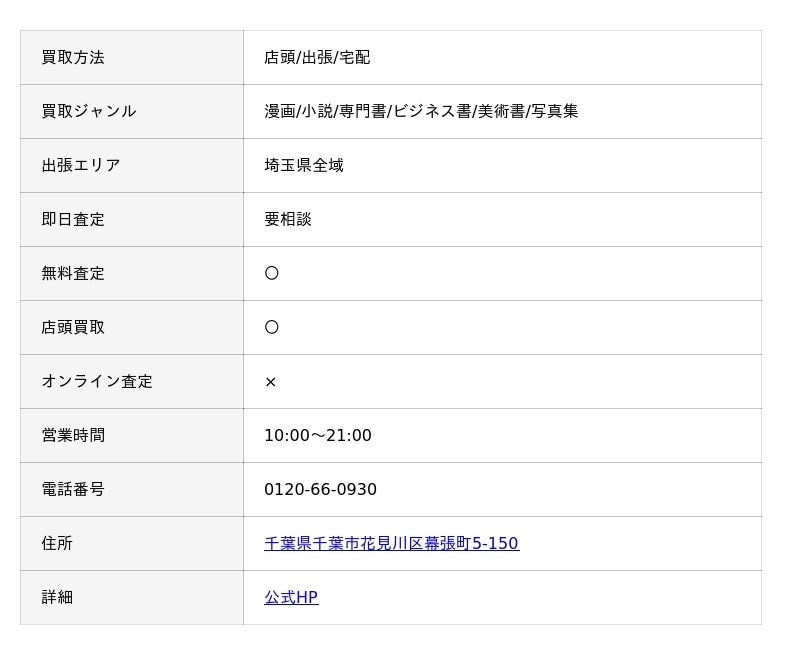Click the phone number 0120-66-0930

[320, 489]
